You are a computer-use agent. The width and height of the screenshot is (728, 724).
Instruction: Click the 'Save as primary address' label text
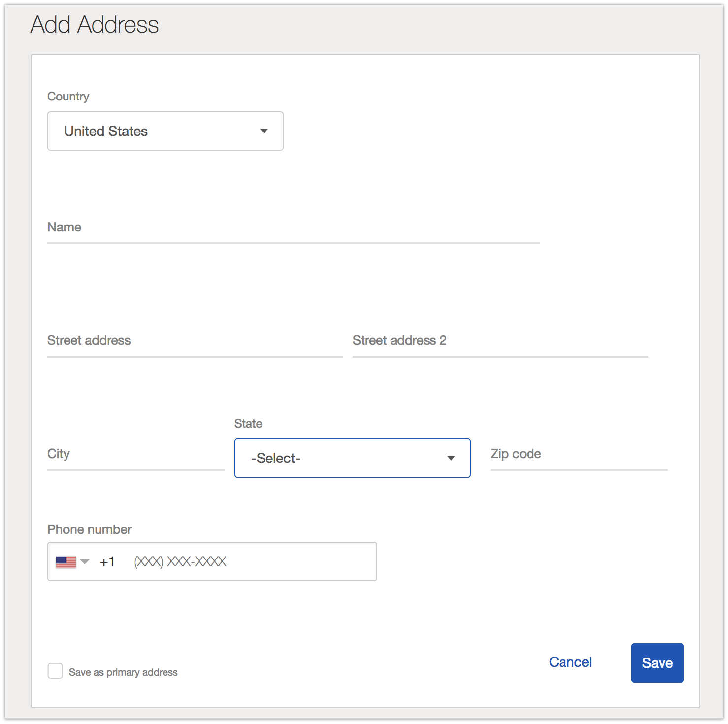(x=123, y=672)
